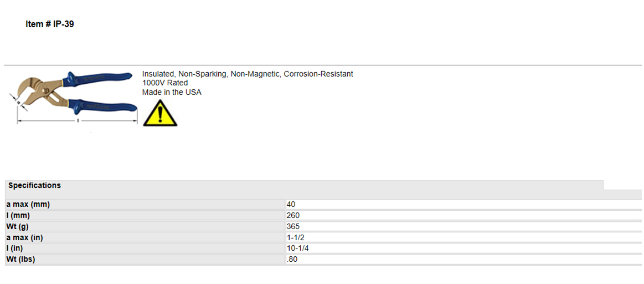The width and height of the screenshot is (644, 284).
Task: Click the '1000V Rated' text
Action: [x=165, y=83]
